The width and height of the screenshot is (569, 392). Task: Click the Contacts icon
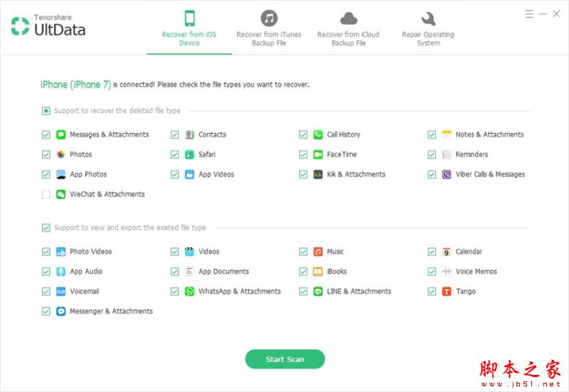pyautogui.click(x=189, y=134)
